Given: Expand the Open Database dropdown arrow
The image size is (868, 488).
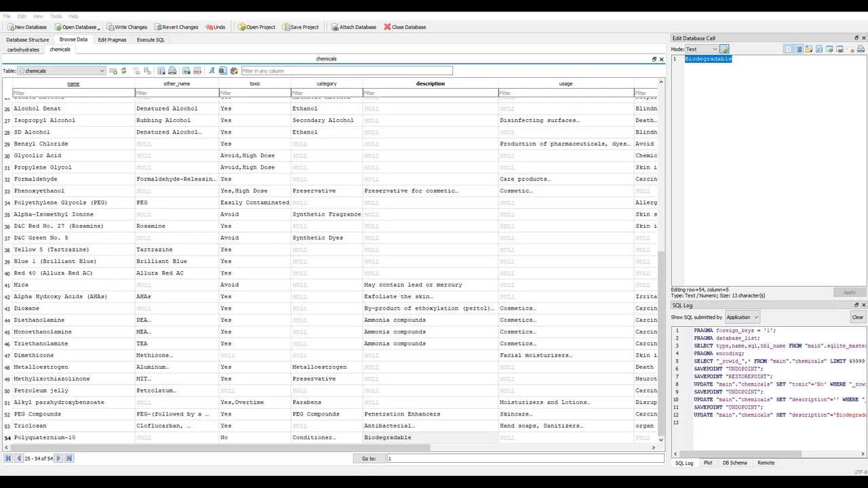Looking at the screenshot, I should pos(98,28).
